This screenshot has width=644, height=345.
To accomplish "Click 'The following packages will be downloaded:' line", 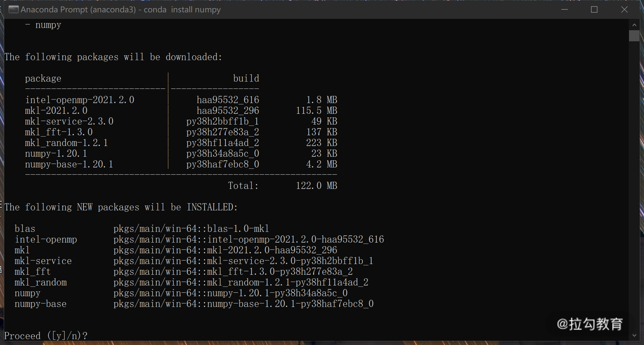I will click(x=113, y=57).
